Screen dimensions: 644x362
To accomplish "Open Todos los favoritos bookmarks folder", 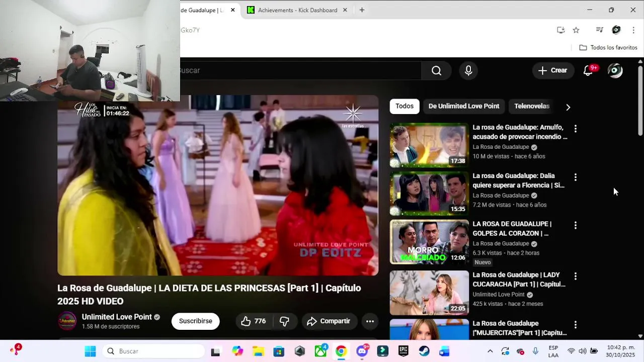I will 608,47.
